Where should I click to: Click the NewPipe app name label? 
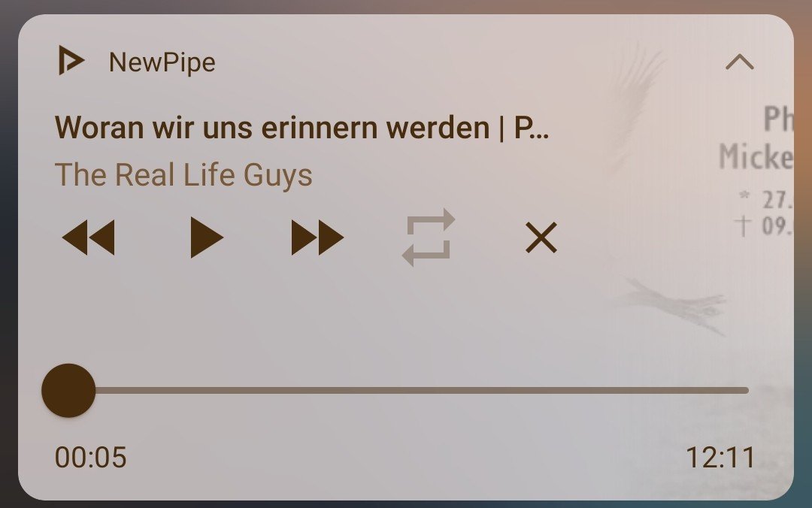click(162, 62)
